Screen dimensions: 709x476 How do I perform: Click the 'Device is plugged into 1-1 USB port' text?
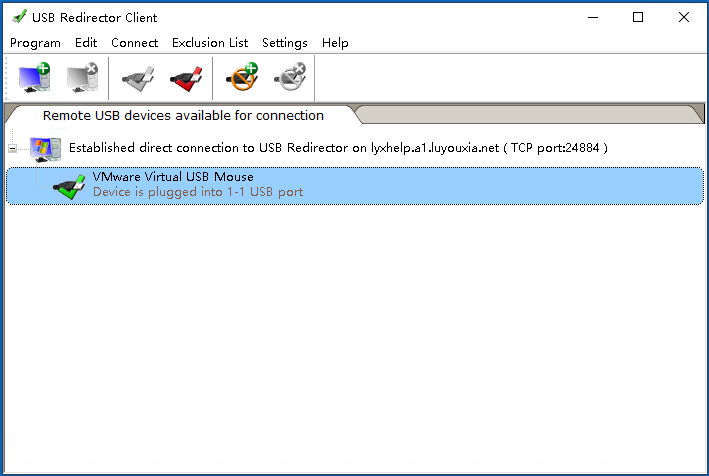pyautogui.click(x=198, y=192)
